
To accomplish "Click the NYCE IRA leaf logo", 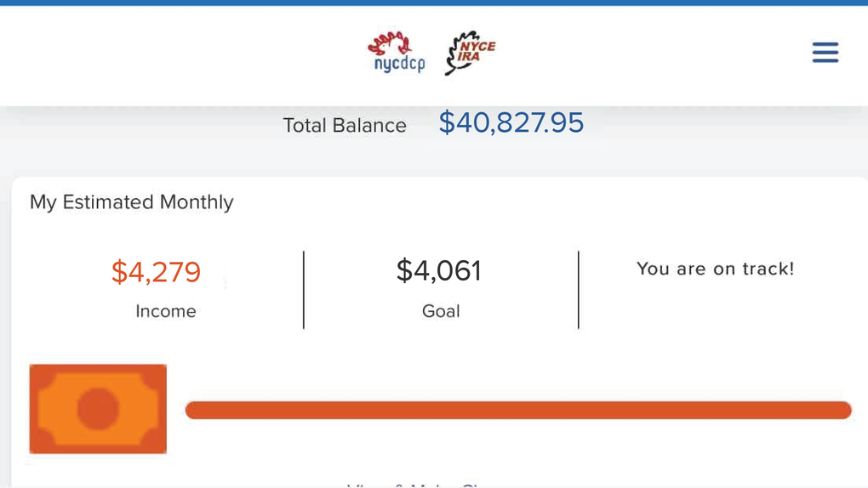I will 470,53.
